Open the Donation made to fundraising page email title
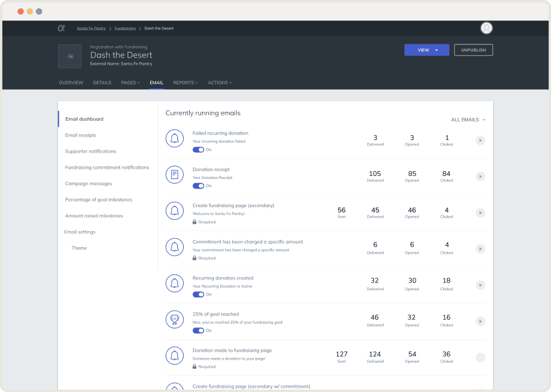The height and width of the screenshot is (392, 551). (232, 351)
